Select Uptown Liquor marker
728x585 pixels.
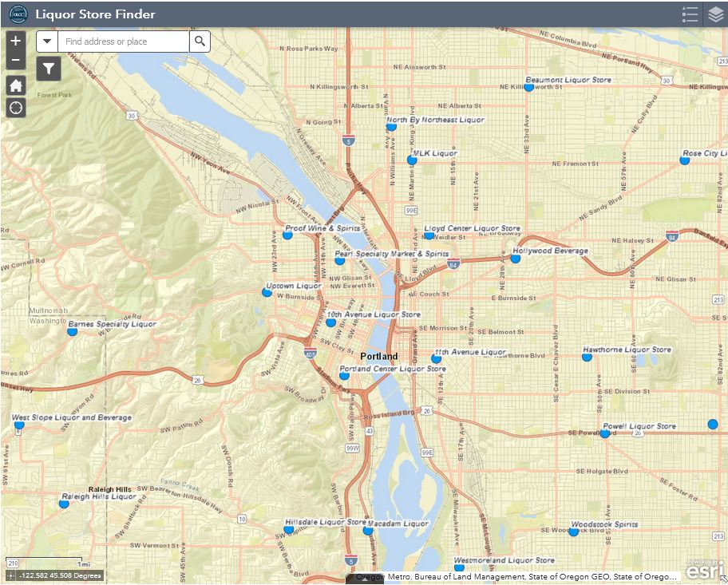(x=267, y=292)
